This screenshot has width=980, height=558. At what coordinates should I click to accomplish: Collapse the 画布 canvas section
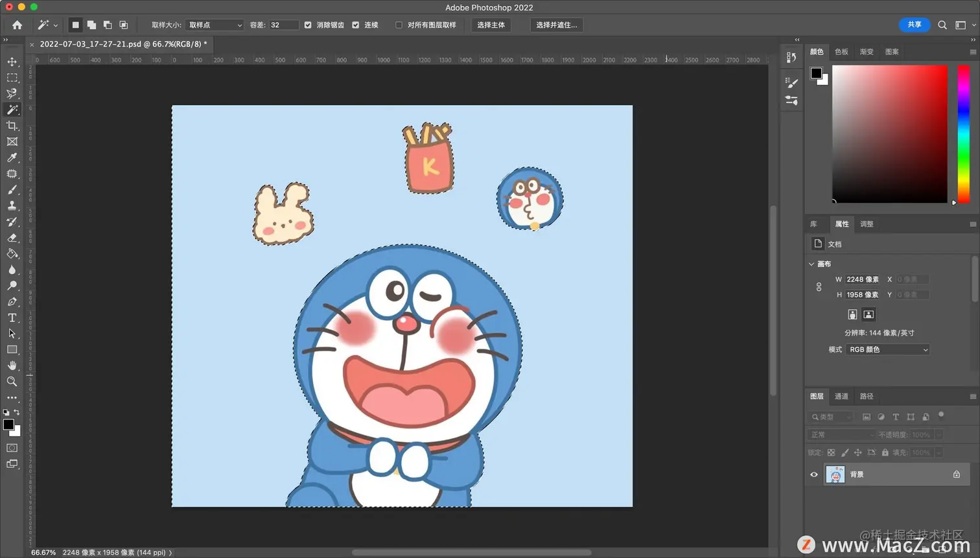click(811, 264)
